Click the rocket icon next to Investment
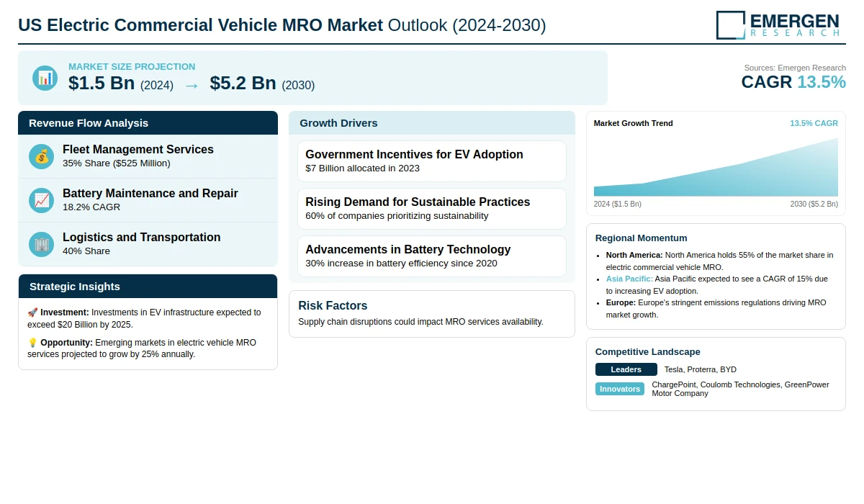The height and width of the screenshot is (504, 864). pyautogui.click(x=32, y=312)
